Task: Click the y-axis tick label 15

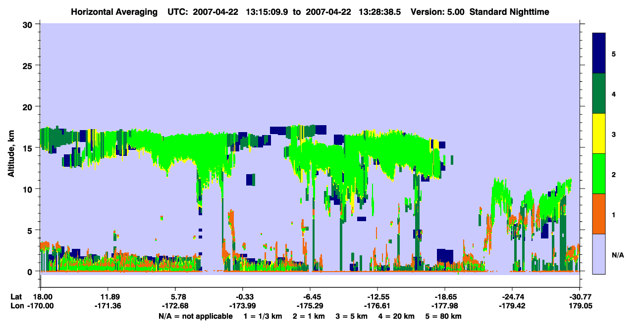Action: tap(29, 148)
